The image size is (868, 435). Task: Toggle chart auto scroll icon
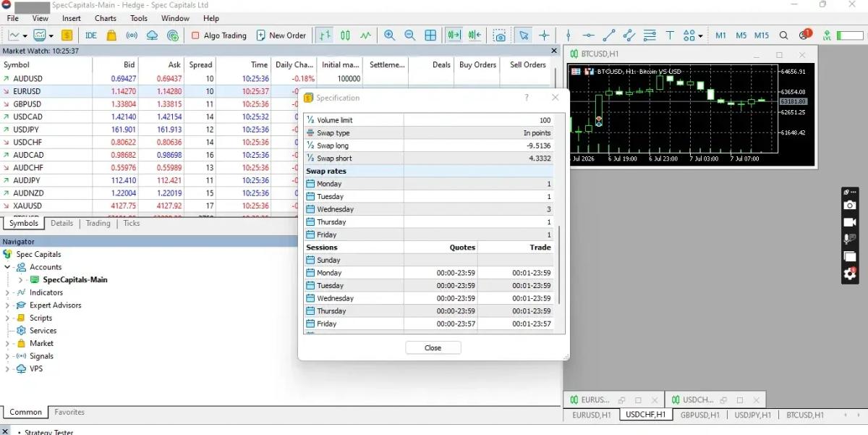454,35
